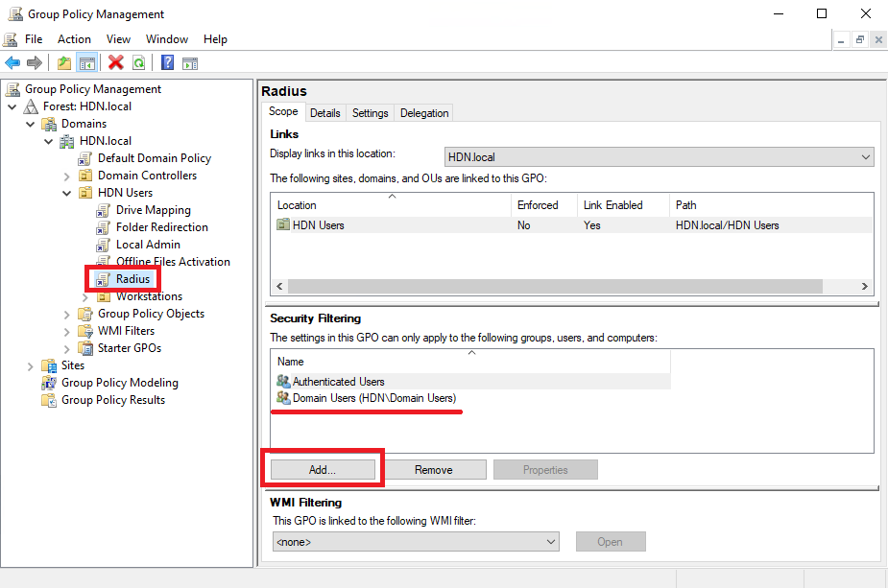
Task: Click the Back arrow toolbar icon
Action: click(x=12, y=62)
